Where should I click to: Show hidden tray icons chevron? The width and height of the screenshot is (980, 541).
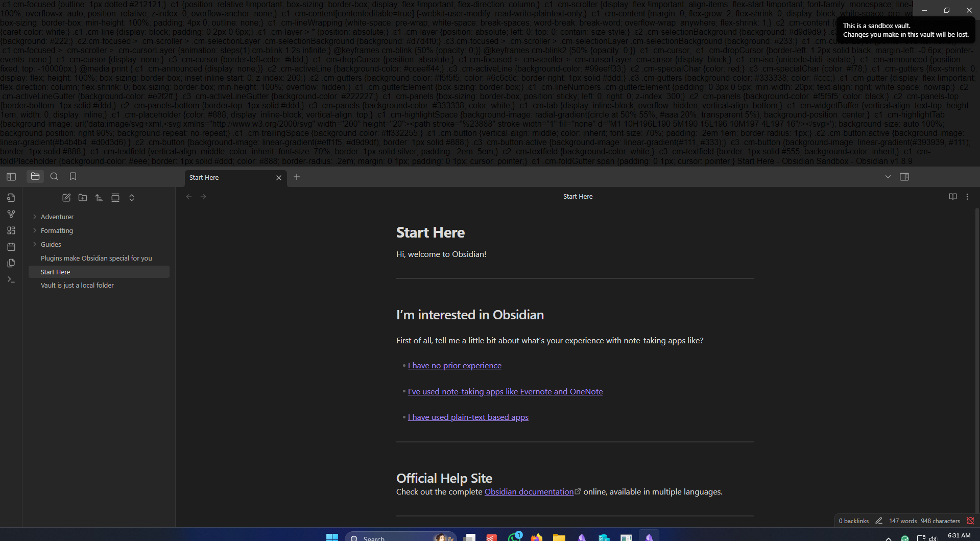click(889, 538)
